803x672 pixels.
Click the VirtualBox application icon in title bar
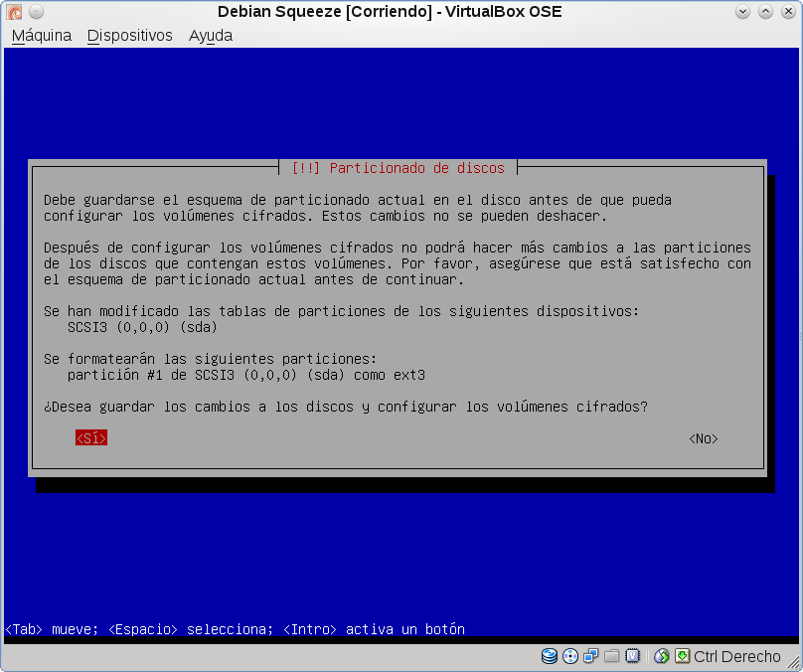[x=14, y=11]
